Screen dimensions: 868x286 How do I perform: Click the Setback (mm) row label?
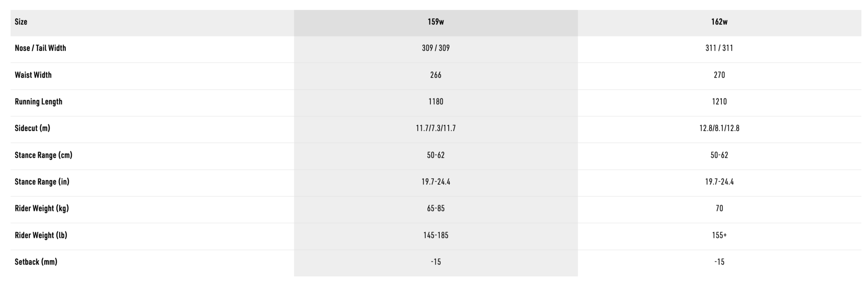(36, 262)
